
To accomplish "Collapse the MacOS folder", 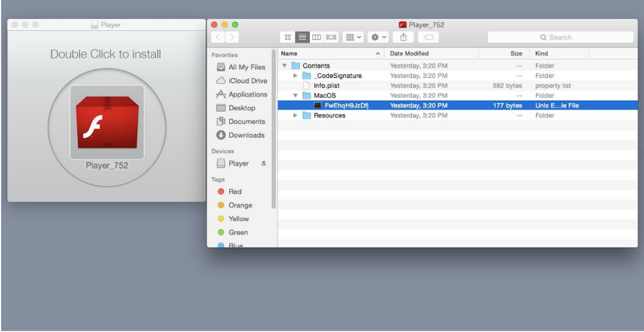I will (x=295, y=95).
